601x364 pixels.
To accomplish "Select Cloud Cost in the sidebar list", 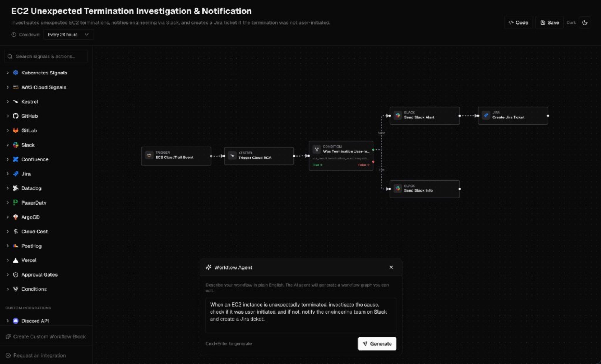I will coord(34,232).
